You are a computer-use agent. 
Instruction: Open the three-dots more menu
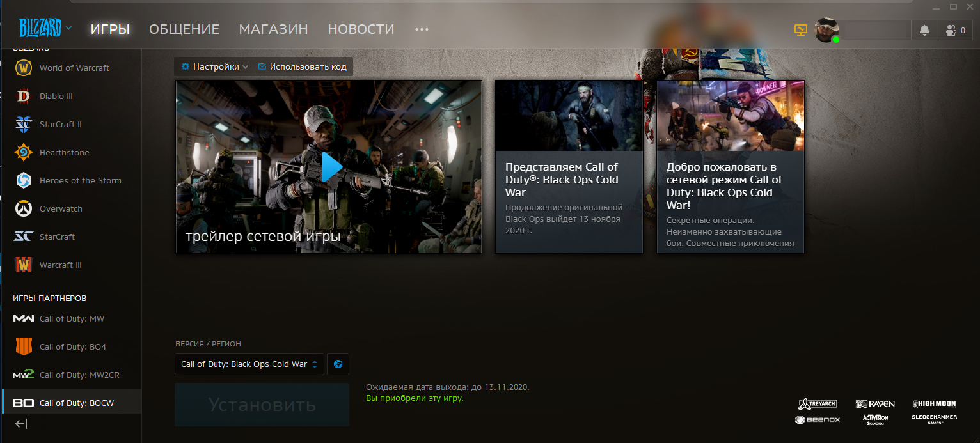421,29
